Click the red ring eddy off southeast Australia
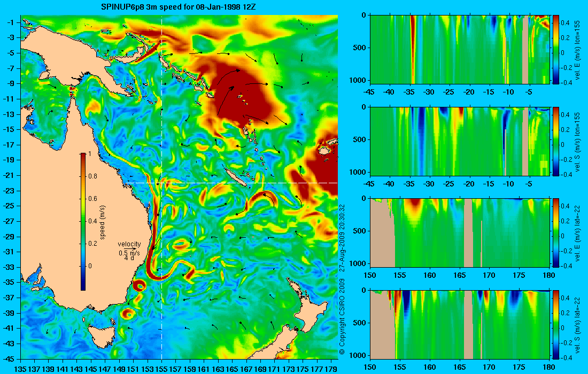 point(140,286)
